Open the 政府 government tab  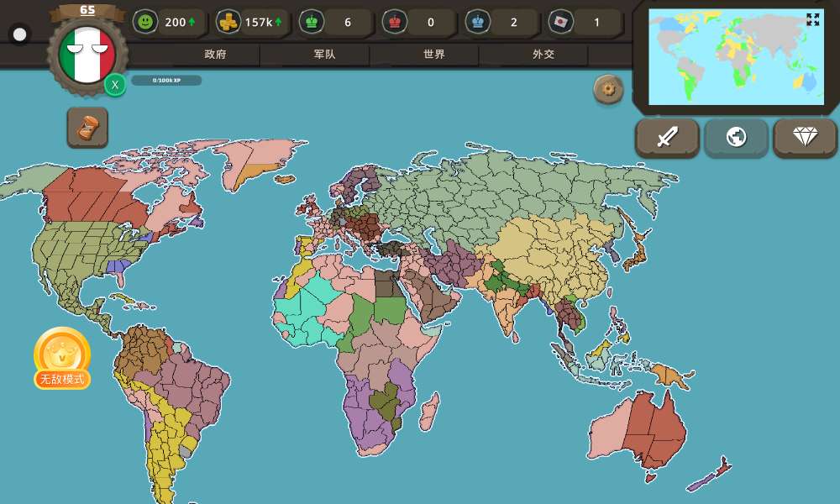(x=215, y=54)
